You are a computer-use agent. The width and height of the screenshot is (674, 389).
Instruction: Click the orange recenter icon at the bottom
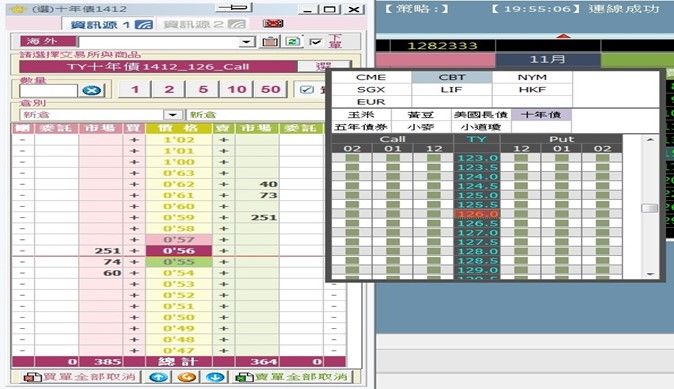(187, 377)
